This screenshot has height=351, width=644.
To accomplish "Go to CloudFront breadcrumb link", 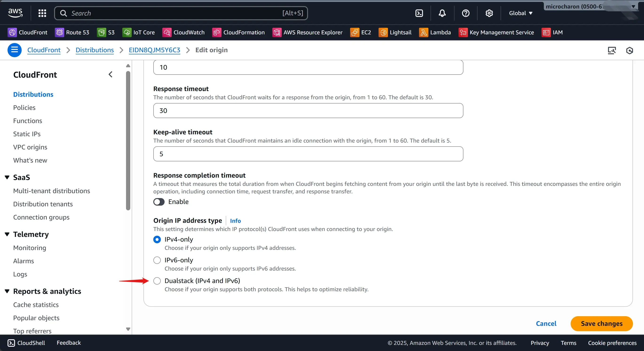I will (x=44, y=50).
